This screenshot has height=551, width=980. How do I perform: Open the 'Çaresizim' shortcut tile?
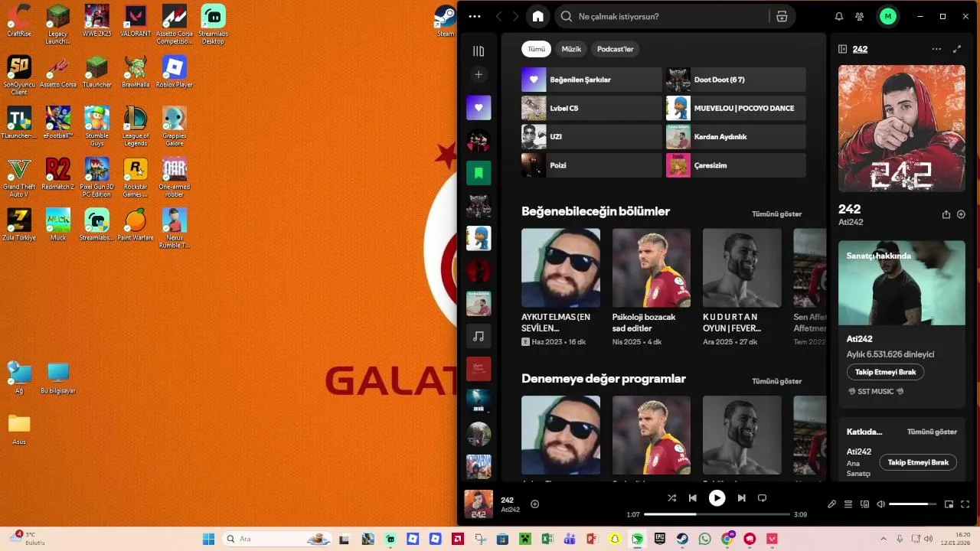tap(736, 165)
